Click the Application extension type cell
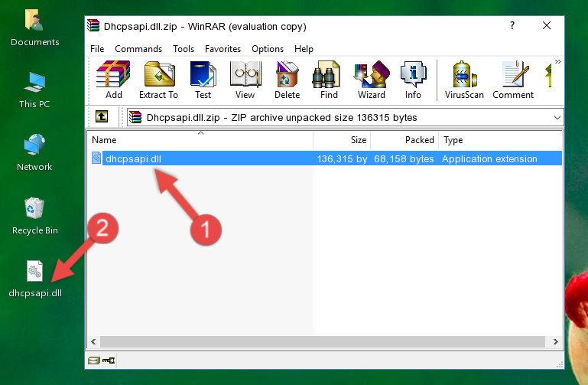Image resolution: width=588 pixels, height=385 pixels. (489, 158)
